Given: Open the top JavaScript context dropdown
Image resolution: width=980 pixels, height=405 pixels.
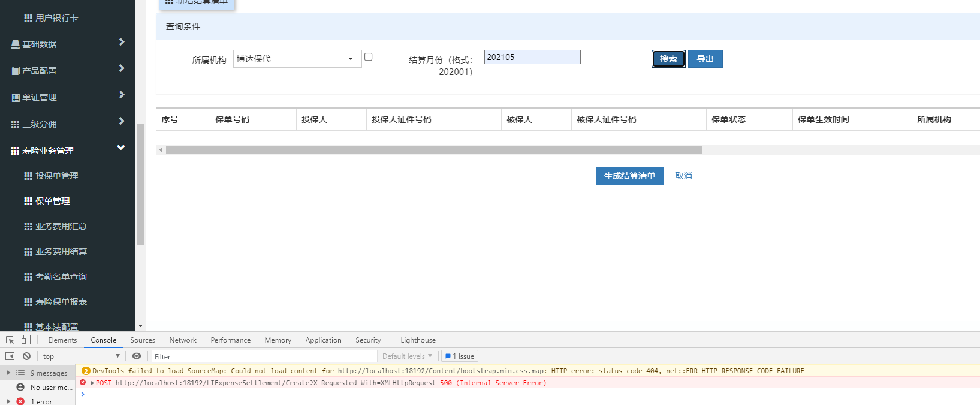Looking at the screenshot, I should point(82,356).
